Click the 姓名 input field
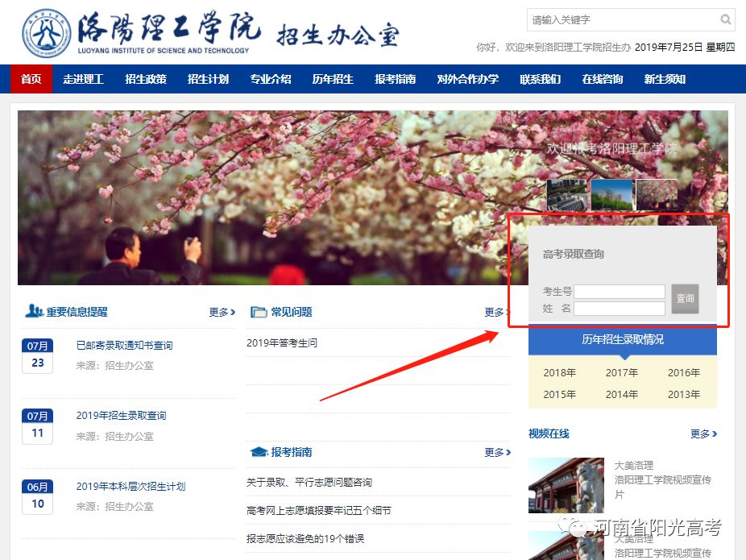746x560 pixels. click(620, 308)
